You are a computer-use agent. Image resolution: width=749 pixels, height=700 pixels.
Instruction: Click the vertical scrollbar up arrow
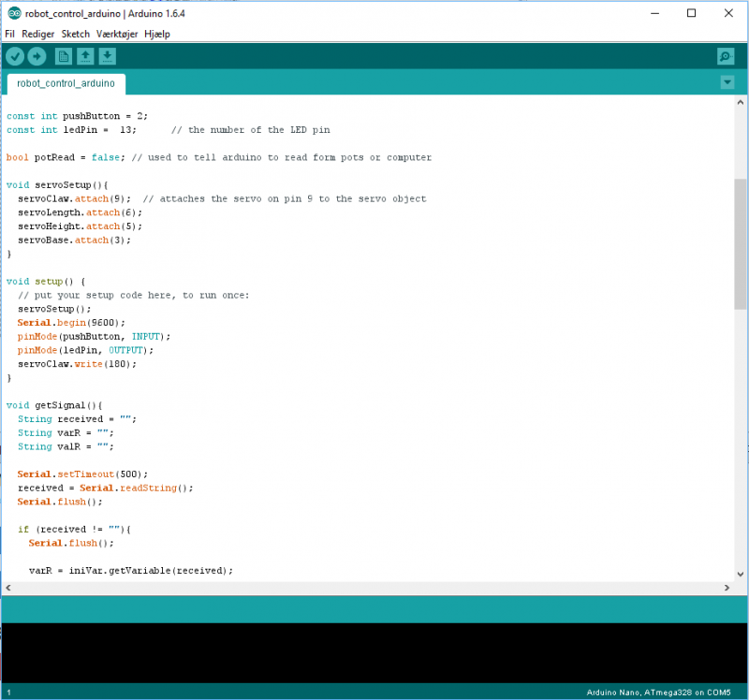(740, 102)
